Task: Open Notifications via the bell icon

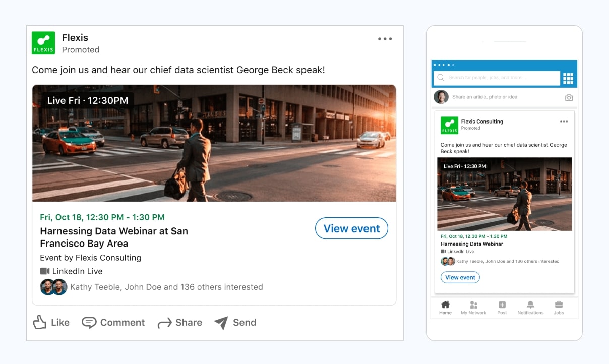Action: (530, 308)
